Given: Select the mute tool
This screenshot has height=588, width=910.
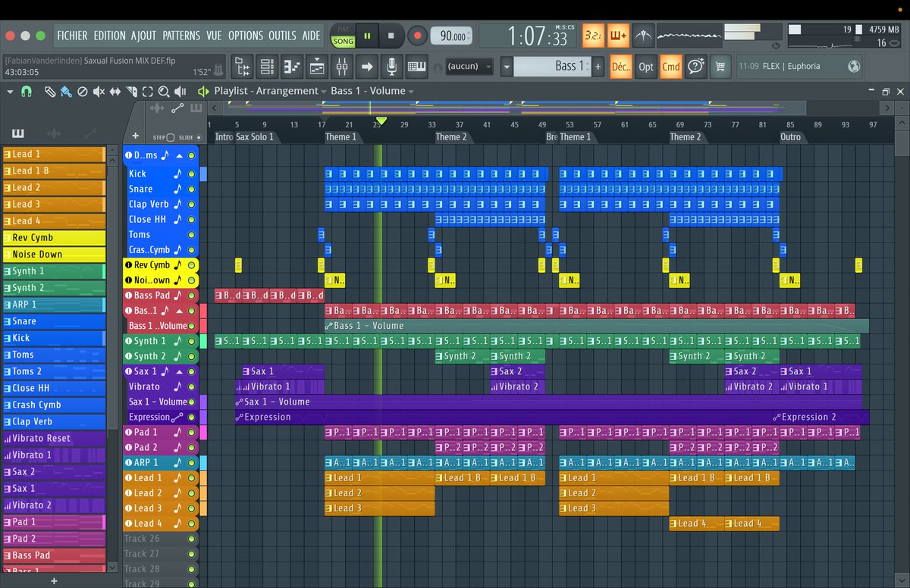Looking at the screenshot, I should [99, 92].
